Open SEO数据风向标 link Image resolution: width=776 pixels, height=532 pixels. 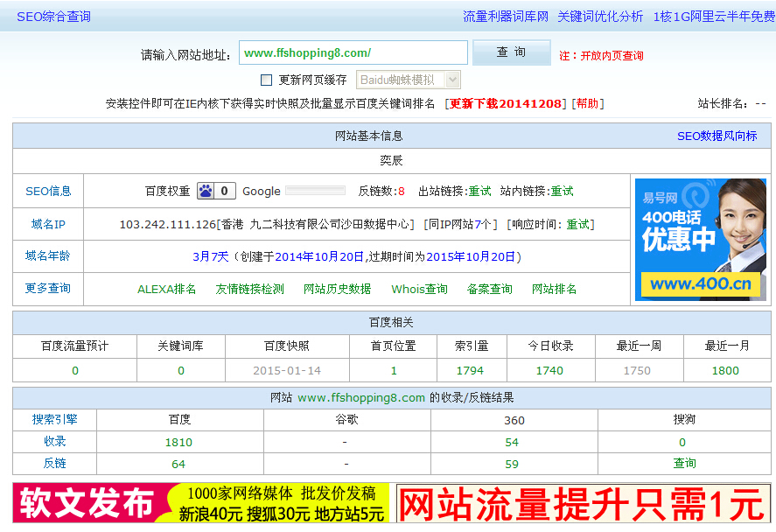(717, 136)
